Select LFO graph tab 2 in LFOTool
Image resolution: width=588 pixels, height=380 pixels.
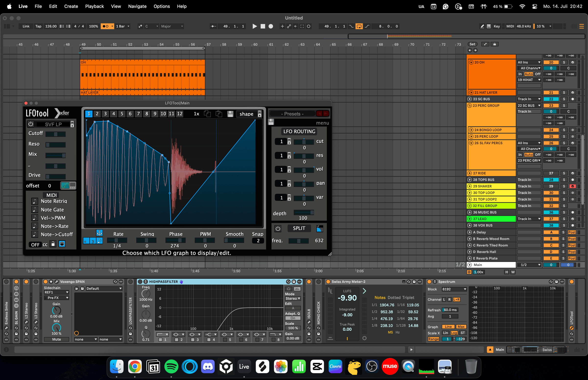point(97,114)
